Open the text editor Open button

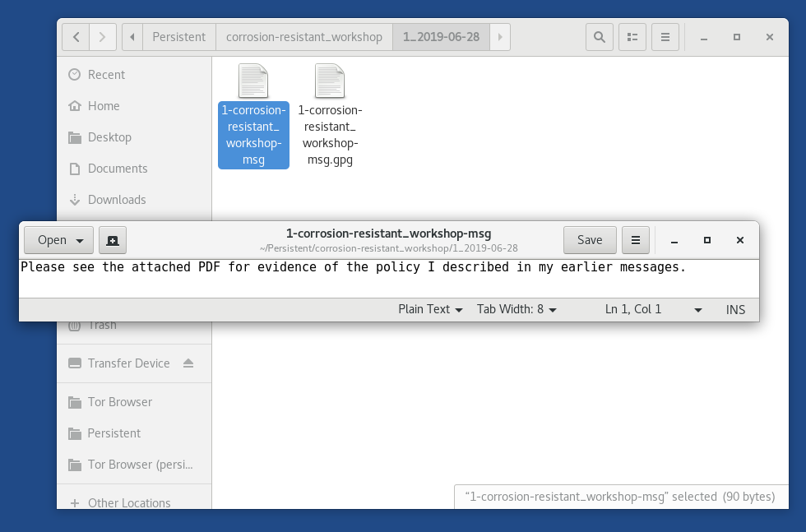[58, 240]
